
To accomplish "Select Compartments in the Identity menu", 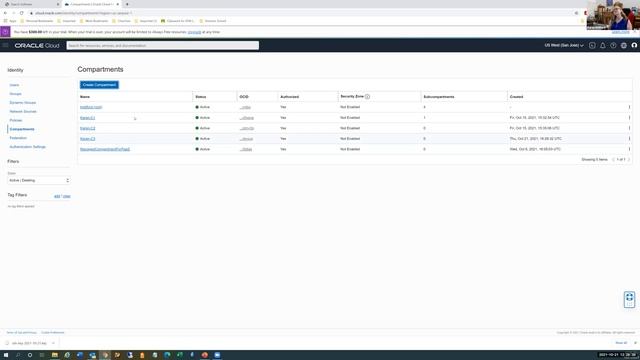I will pyautogui.click(x=22, y=129).
